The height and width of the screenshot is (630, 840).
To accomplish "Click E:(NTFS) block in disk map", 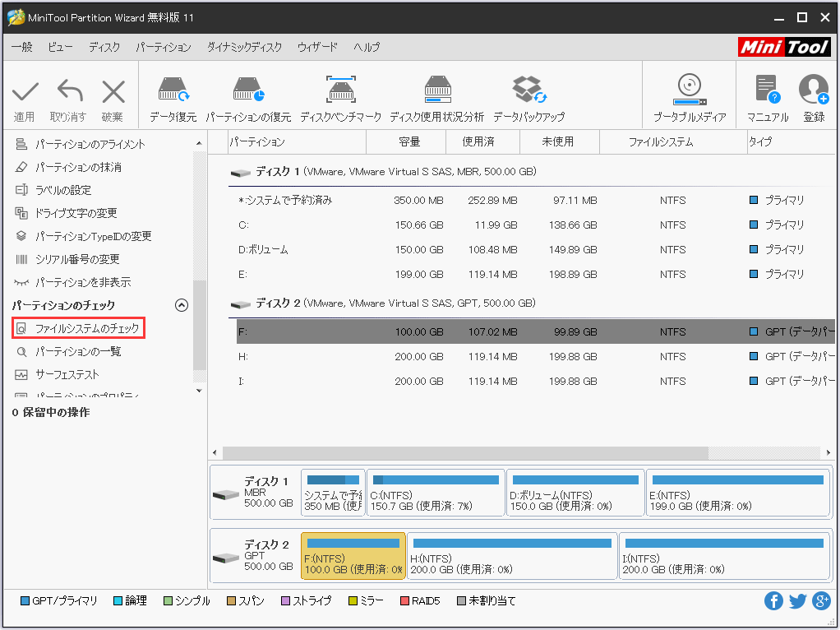I will pyautogui.click(x=738, y=493).
